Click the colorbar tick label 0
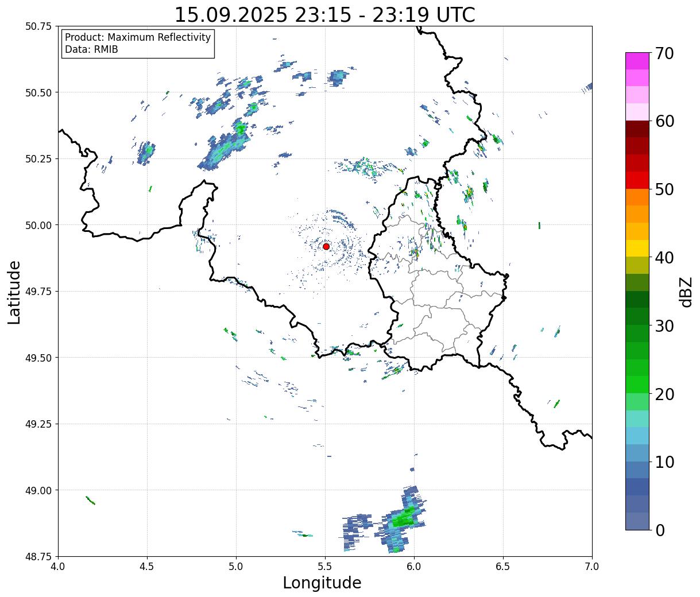The image size is (700, 597). pyautogui.click(x=660, y=530)
